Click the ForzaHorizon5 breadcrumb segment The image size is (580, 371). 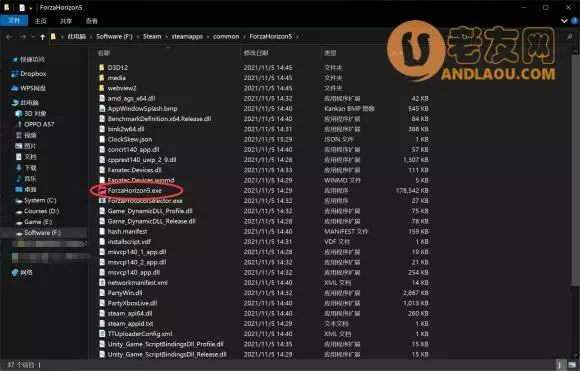tap(271, 36)
